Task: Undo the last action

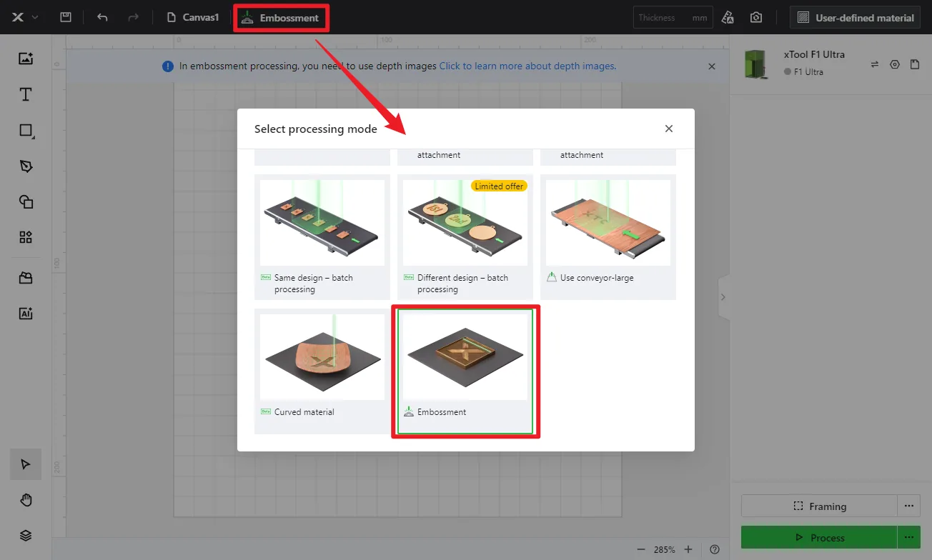Action: (x=102, y=17)
